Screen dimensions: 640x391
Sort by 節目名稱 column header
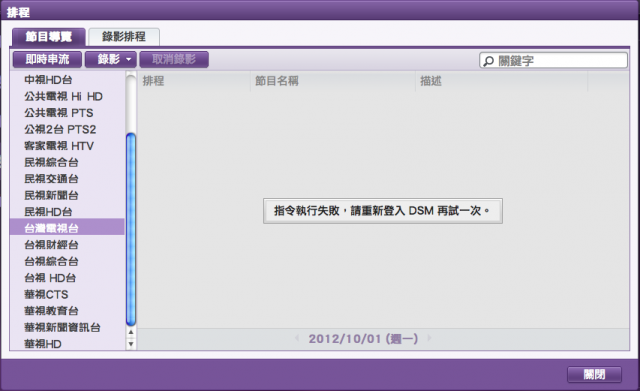333,81
